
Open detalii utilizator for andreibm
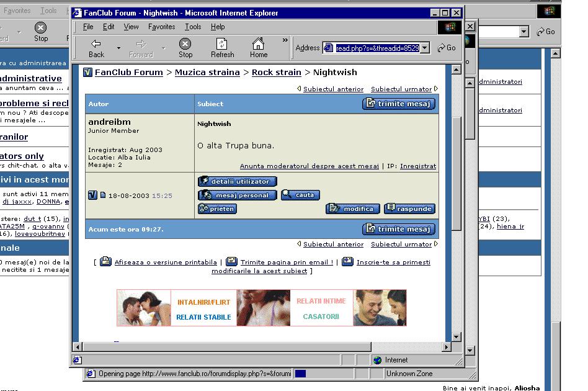(238, 181)
